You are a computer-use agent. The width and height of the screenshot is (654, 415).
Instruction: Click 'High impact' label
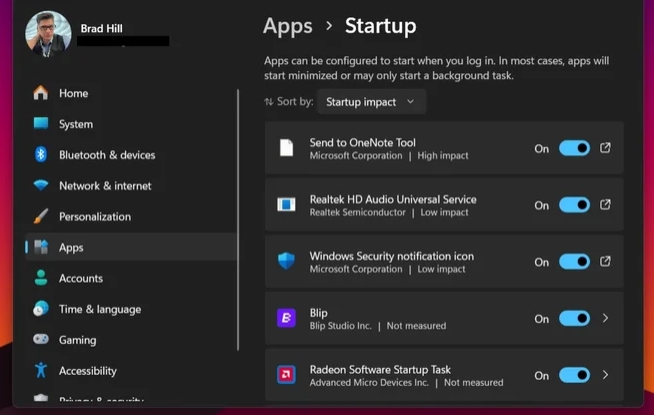tap(443, 156)
